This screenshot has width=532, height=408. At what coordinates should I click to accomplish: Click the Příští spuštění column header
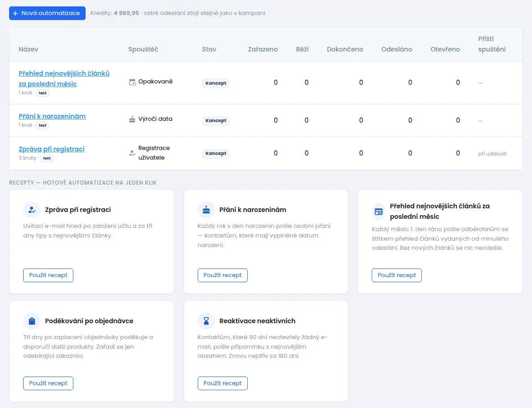coord(492,44)
